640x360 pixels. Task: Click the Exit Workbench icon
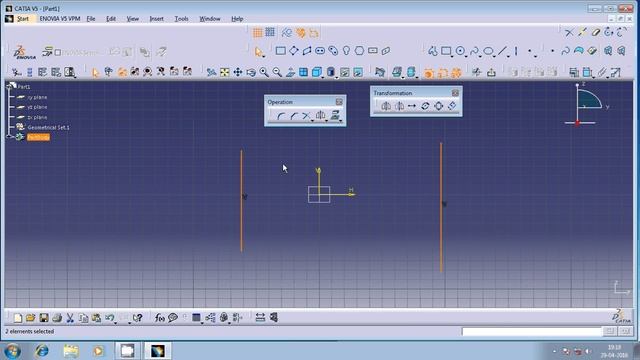(491, 73)
